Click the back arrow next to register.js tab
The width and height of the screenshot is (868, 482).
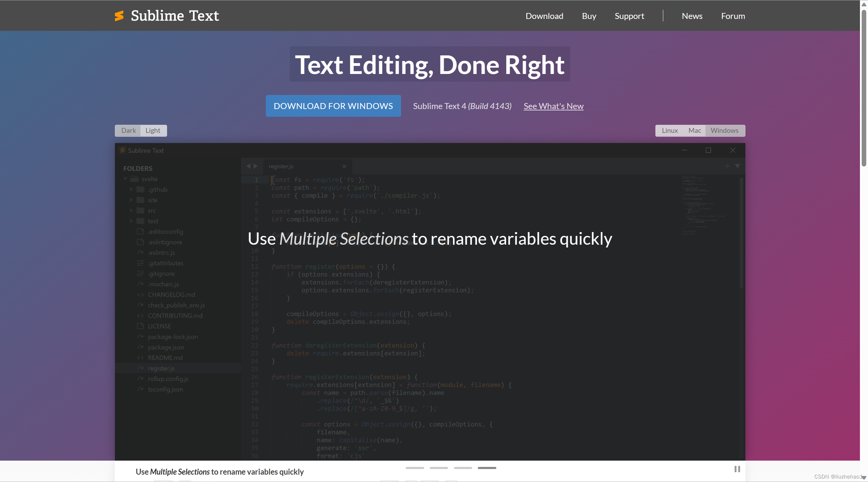coord(248,166)
